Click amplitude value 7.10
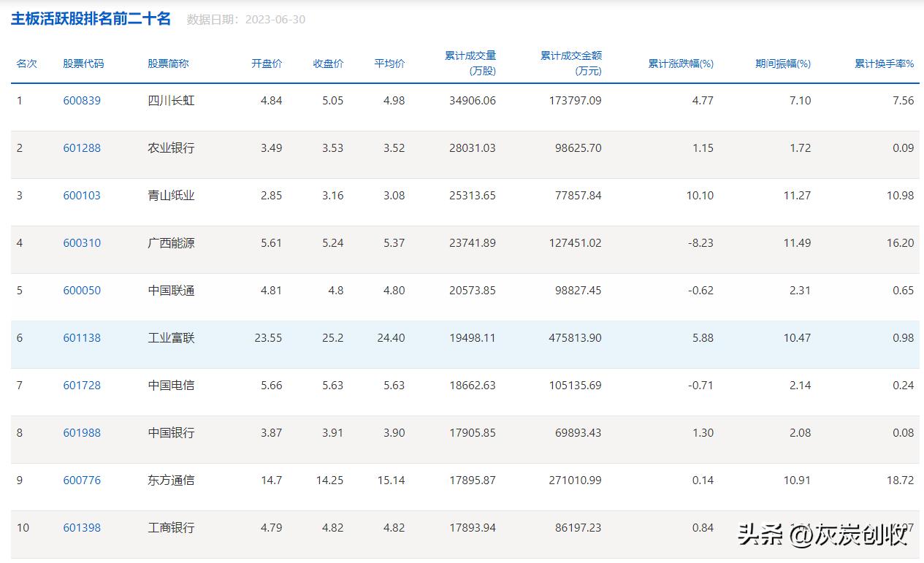The width and height of the screenshot is (924, 563). click(801, 101)
